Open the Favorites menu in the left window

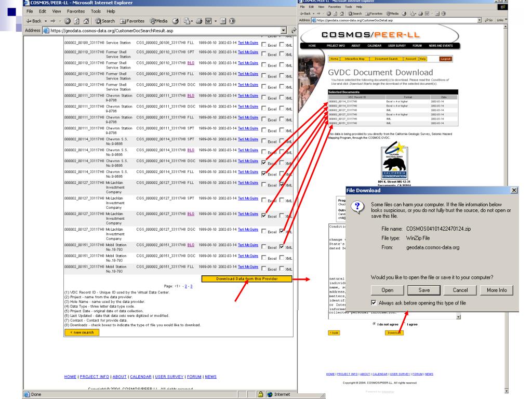pyautogui.click(x=76, y=11)
